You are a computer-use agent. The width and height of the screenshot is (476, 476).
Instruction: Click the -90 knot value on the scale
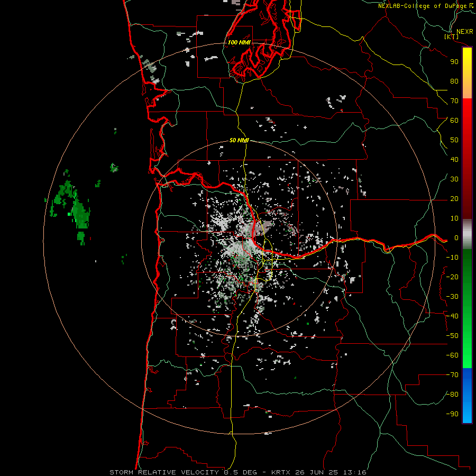click(x=452, y=414)
